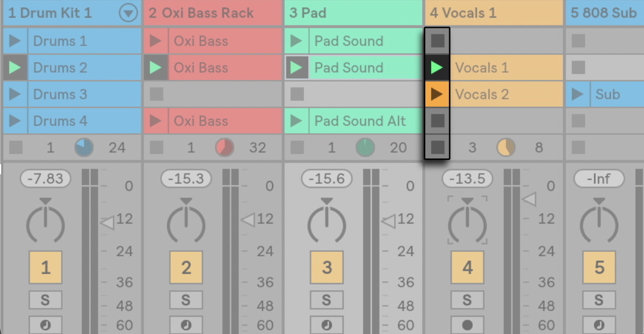The image size is (644, 334).
Task: Launch the Vocals 2 clip play button
Action: click(x=437, y=94)
